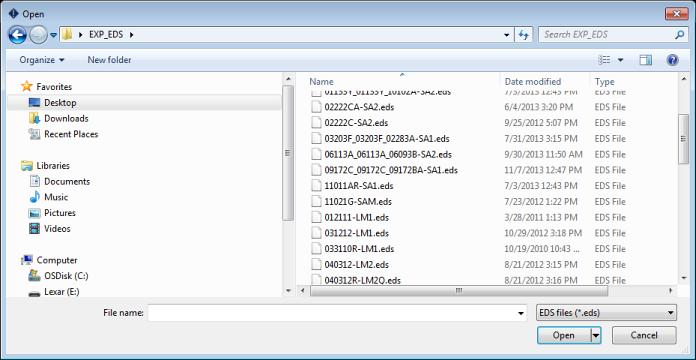696x360 pixels.
Task: Click the Help question mark icon
Action: pos(672,60)
